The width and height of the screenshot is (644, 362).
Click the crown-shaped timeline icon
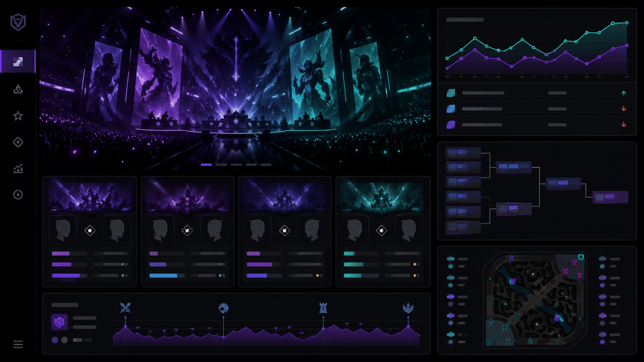[x=408, y=308]
